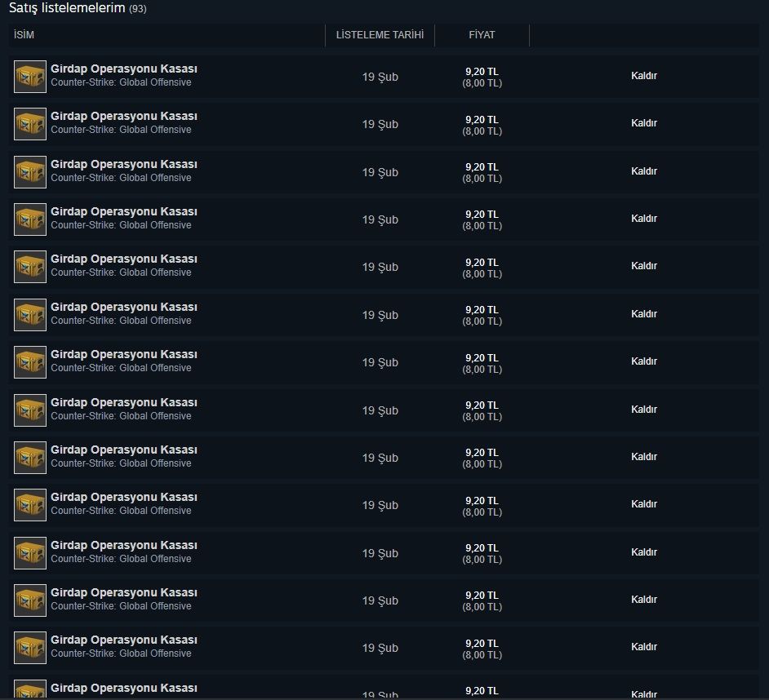Image resolution: width=769 pixels, height=700 pixels.
Task: Sort listings by FİYAT column header
Action: [482, 35]
